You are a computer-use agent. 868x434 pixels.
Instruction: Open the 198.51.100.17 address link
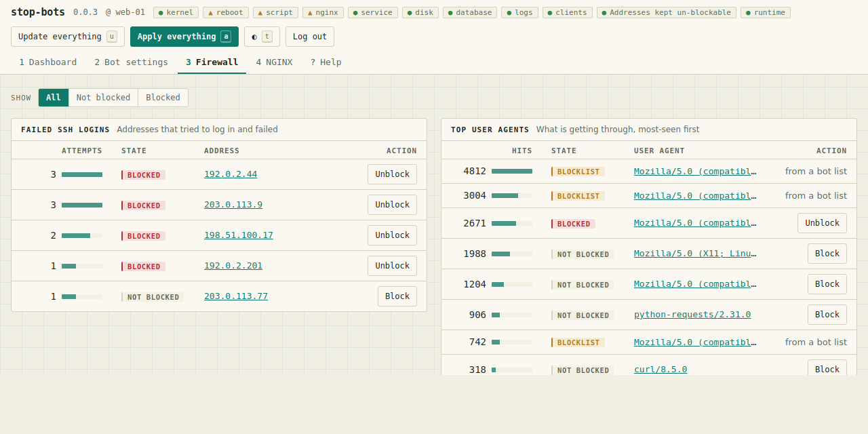pos(239,235)
